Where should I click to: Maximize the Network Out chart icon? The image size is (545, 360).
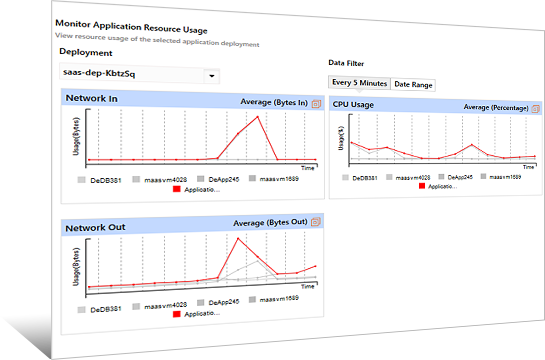pos(316,222)
